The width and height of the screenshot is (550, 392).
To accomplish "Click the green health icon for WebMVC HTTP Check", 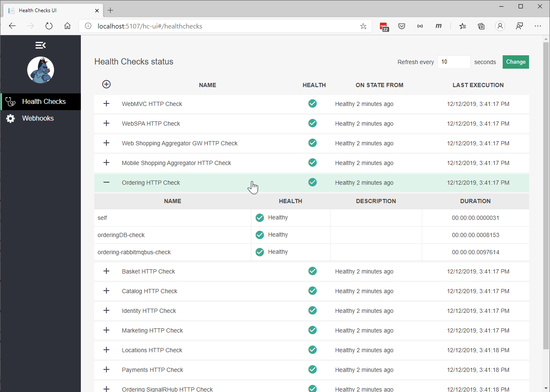I will click(x=312, y=103).
